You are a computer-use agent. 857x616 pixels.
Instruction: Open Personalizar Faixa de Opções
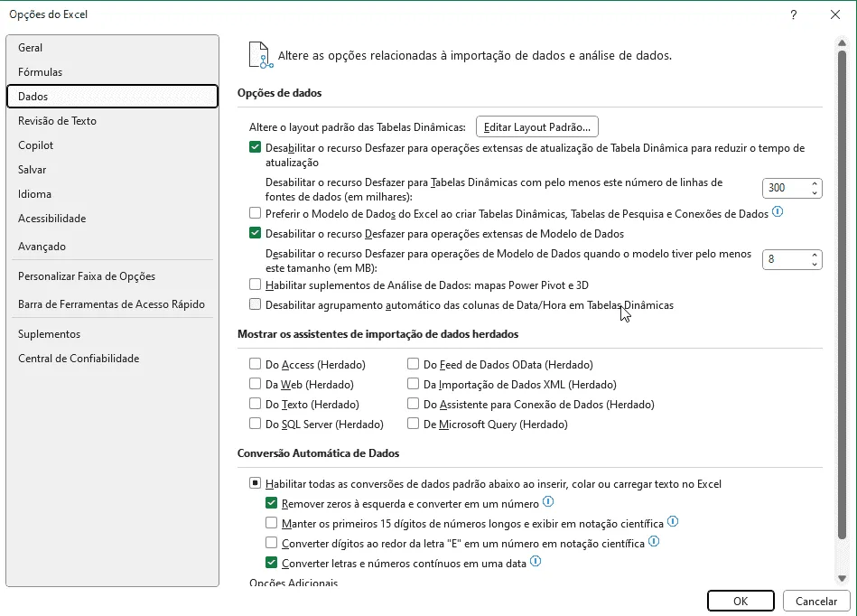pos(112,276)
